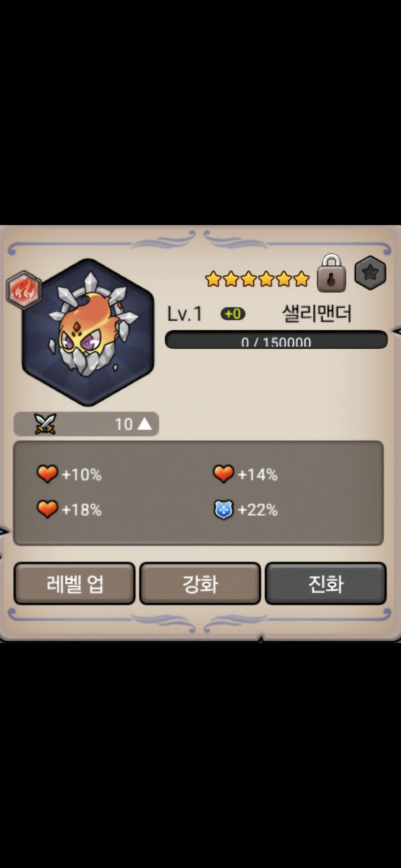
Task: Click the +22% defense bonus text
Action: [x=258, y=510]
